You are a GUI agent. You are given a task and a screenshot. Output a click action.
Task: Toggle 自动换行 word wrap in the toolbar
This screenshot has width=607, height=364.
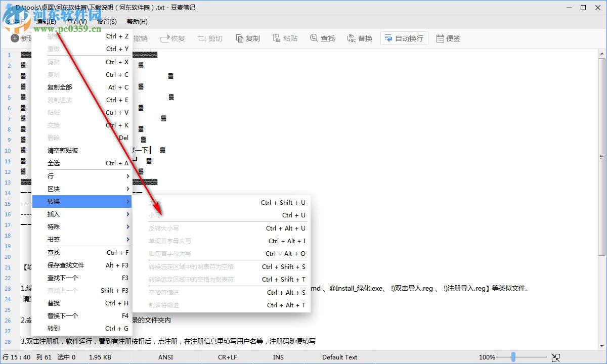[x=404, y=37]
